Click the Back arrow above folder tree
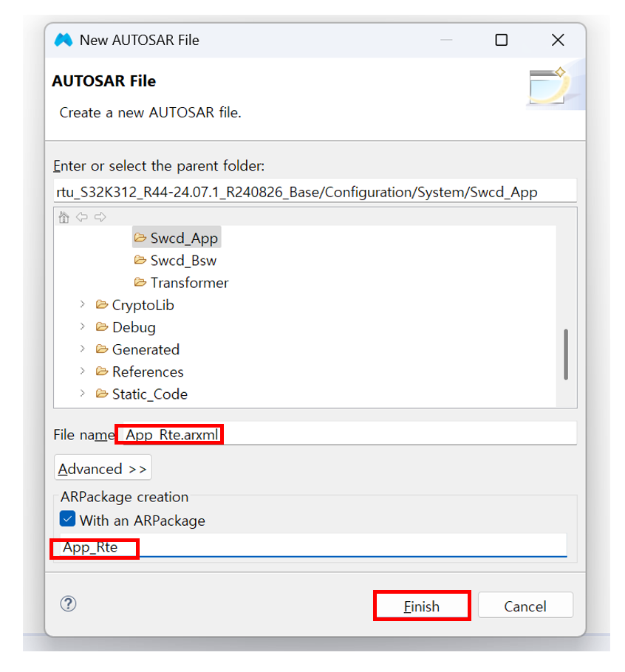Image resolution: width=625 pixels, height=672 pixels. (x=82, y=217)
